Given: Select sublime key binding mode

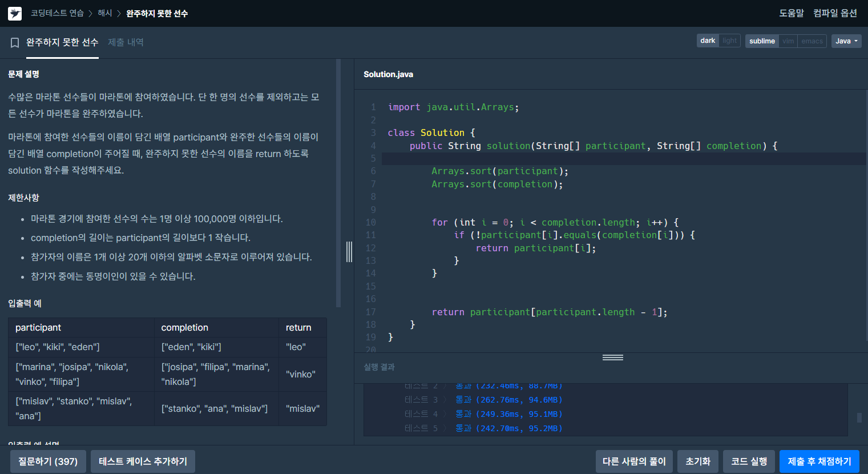Looking at the screenshot, I should coord(762,41).
